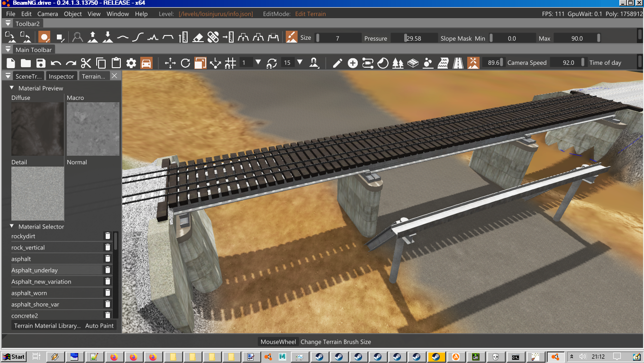This screenshot has height=363, width=644.
Task: Select rock_vertical in the material list
Action: pyautogui.click(x=28, y=248)
